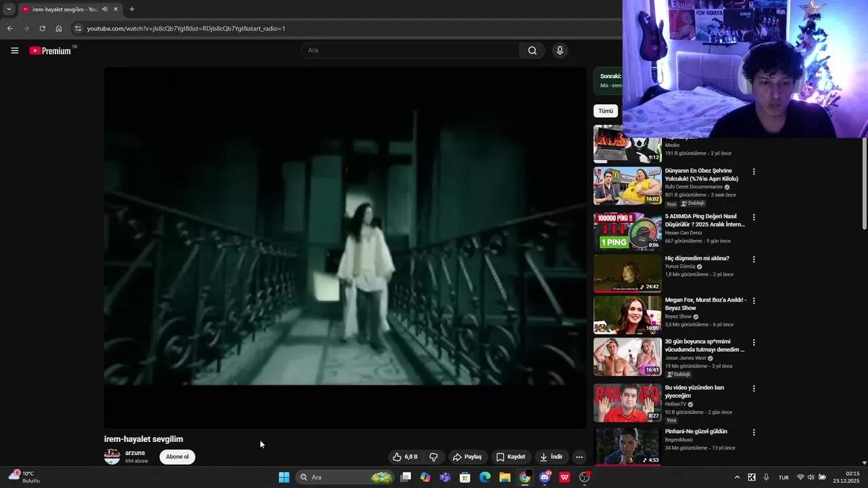View site information icon in address bar

[x=78, y=28]
